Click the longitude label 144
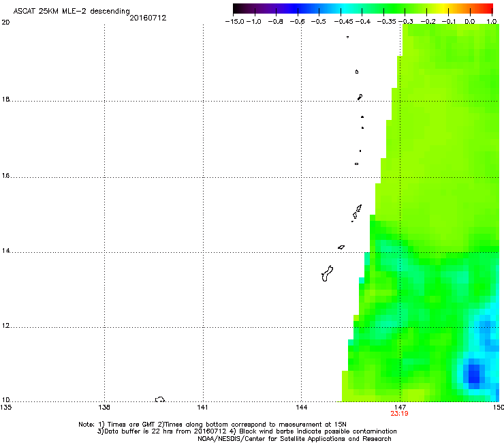504x443 pixels. [x=301, y=407]
